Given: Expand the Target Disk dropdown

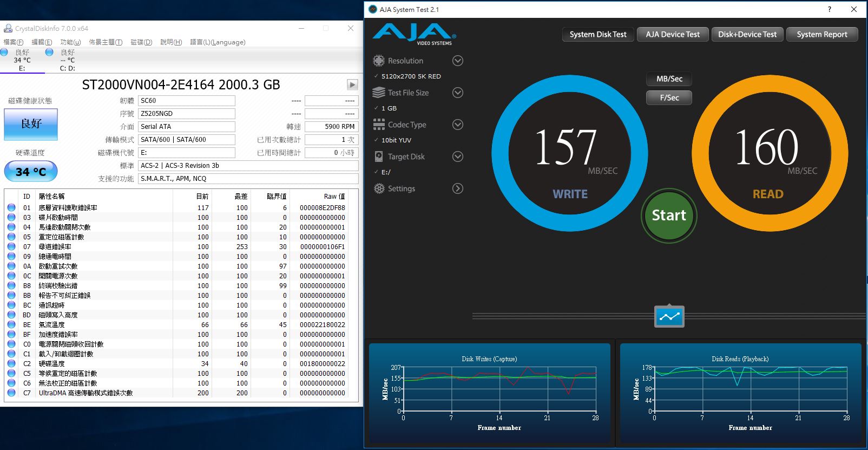Looking at the screenshot, I should click(x=458, y=156).
